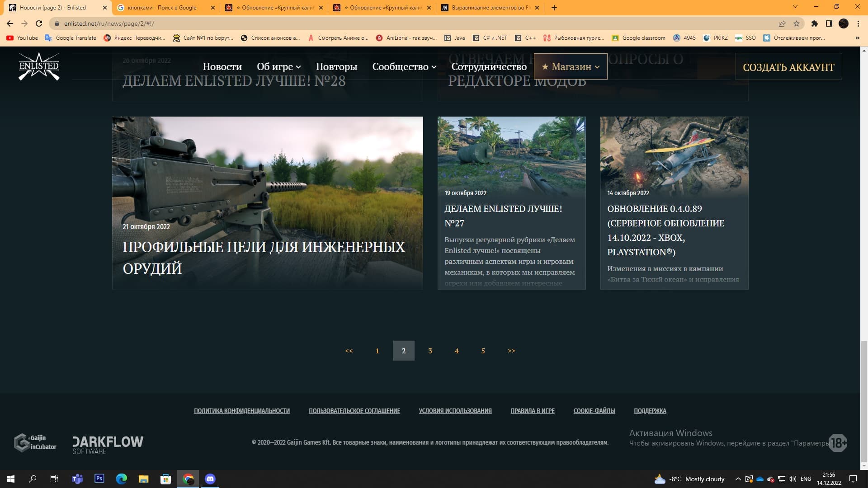Open ОБНОВЛЕНИЕ 0.4.0.89 news card
The image size is (868, 488).
pos(675,203)
